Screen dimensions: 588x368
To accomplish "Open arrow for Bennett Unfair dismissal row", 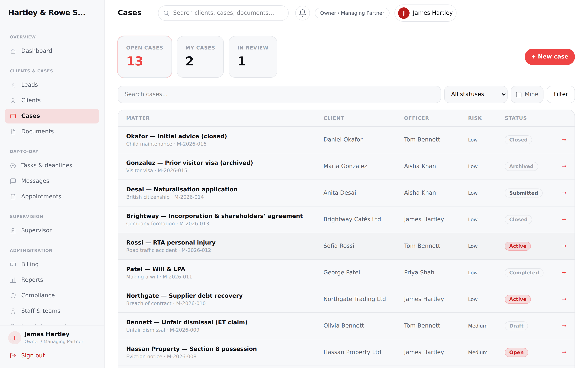I will click(564, 326).
